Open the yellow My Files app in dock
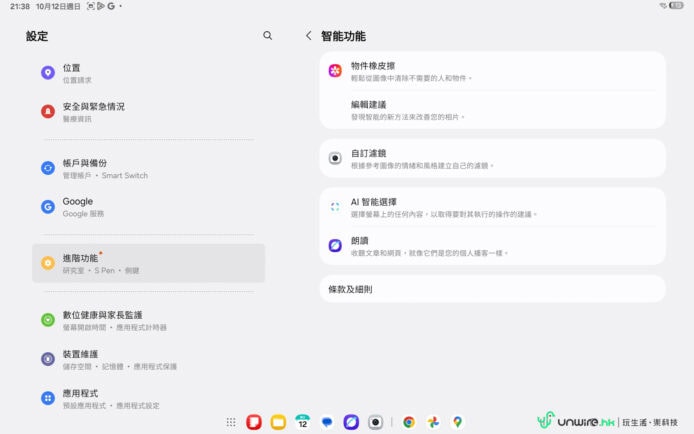The width and height of the screenshot is (694, 434). pos(278,422)
